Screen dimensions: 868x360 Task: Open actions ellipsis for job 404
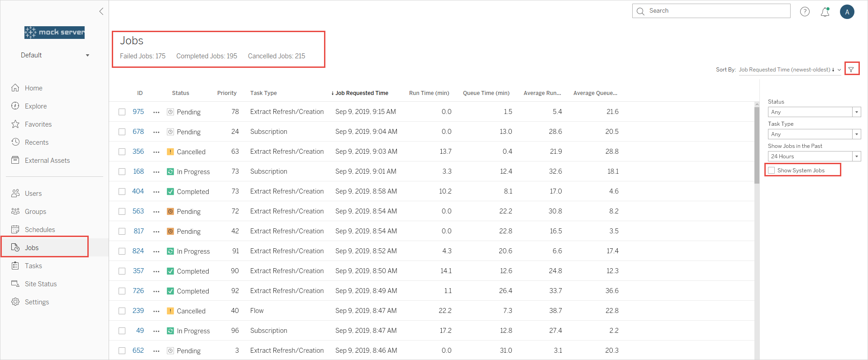(x=157, y=192)
